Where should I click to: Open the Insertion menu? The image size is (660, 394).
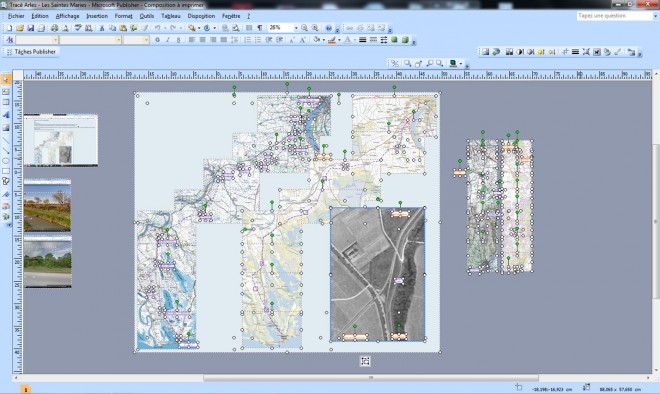pyautogui.click(x=97, y=16)
